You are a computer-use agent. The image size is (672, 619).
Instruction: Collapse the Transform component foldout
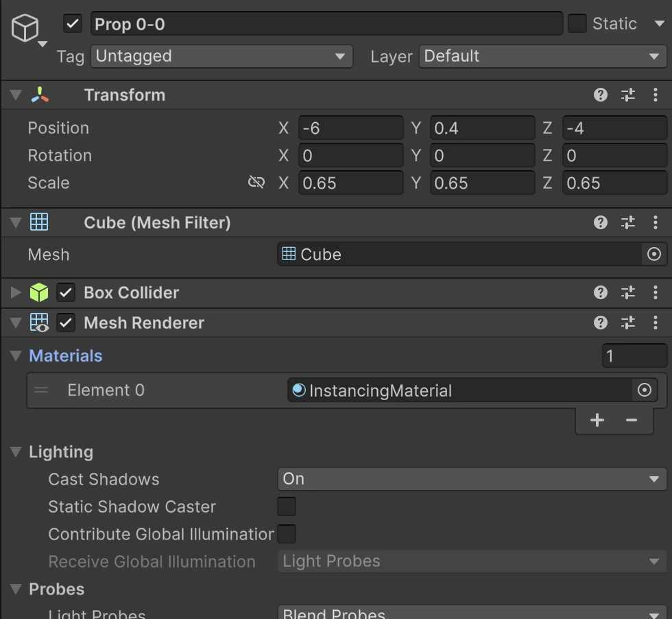16,95
